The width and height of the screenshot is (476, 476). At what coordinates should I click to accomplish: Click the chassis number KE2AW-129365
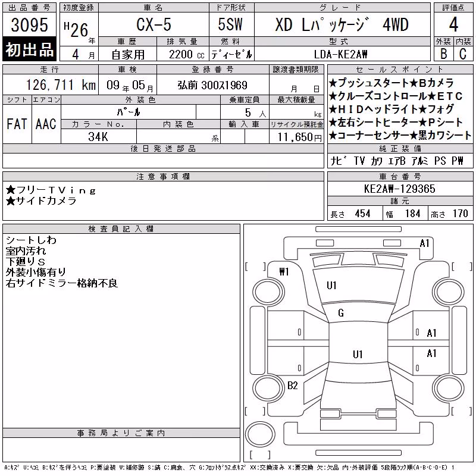[400, 189]
